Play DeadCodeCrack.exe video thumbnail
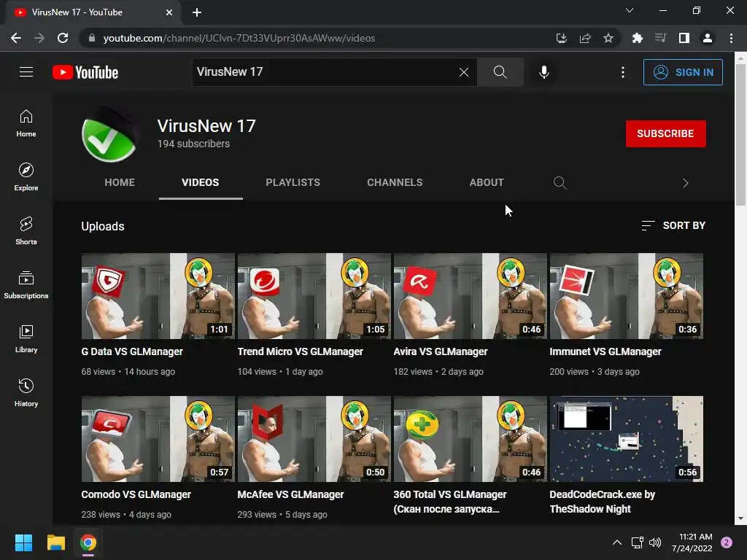 pos(626,438)
